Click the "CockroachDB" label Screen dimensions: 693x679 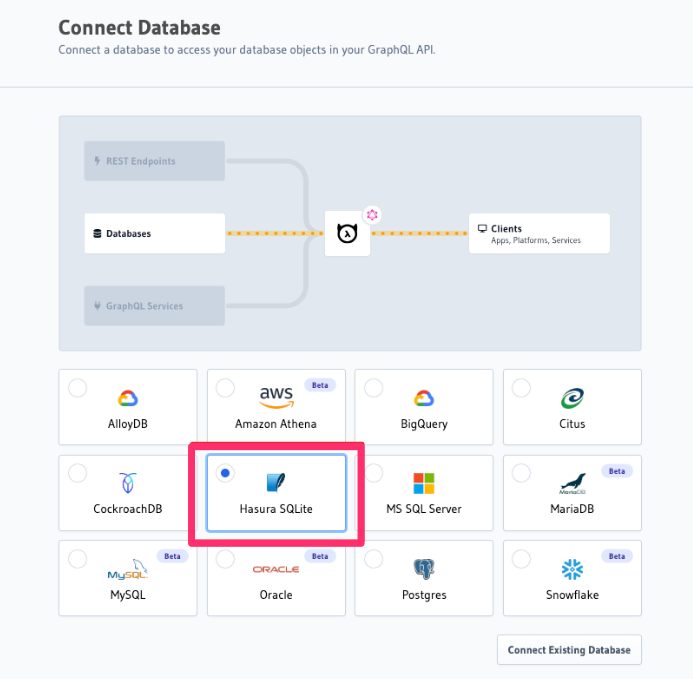[x=128, y=509]
